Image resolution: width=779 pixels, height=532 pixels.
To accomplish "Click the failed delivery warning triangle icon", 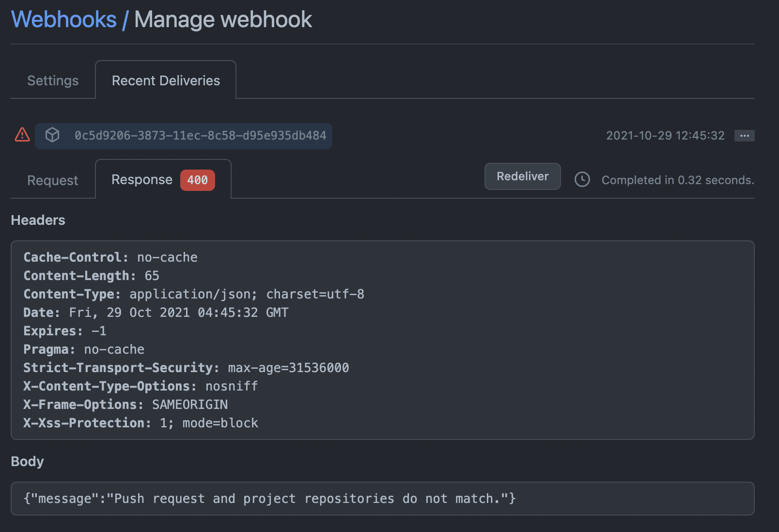I will click(x=22, y=135).
